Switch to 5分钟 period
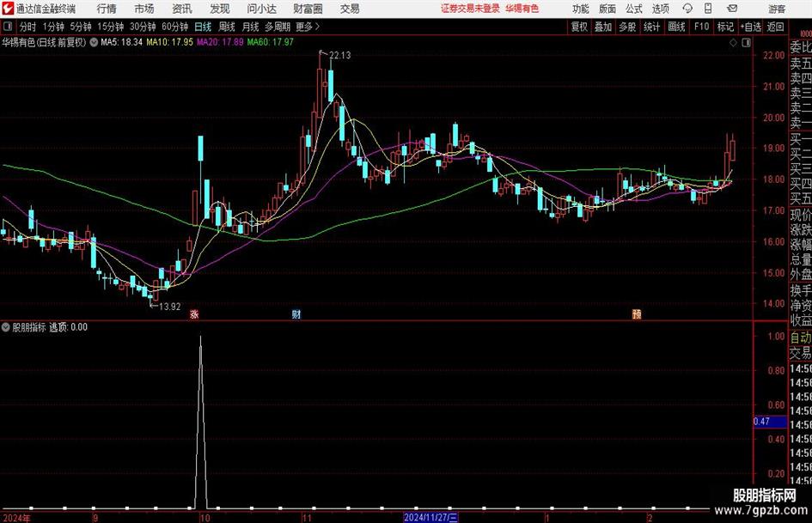812x523 pixels. pyautogui.click(x=80, y=27)
